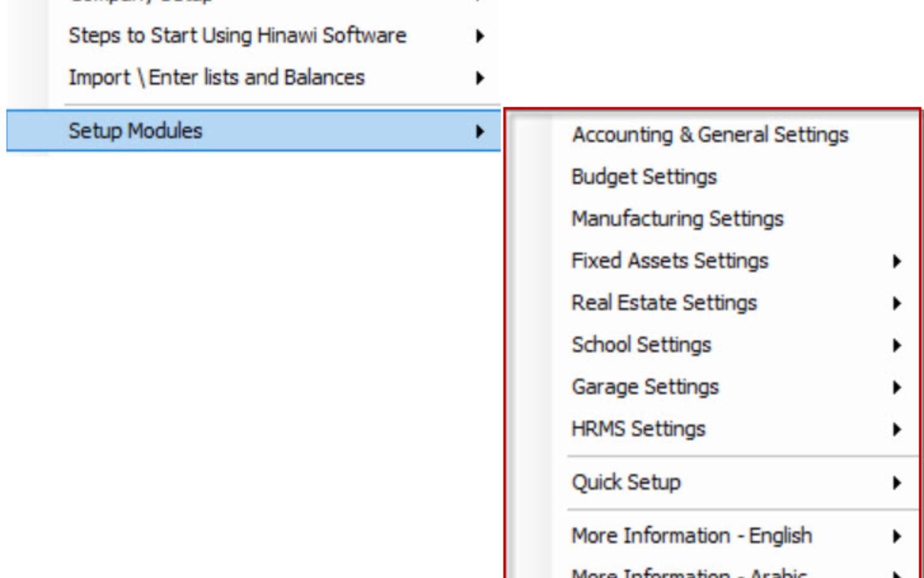924x578 pixels.
Task: Expand arrow beside More Information - English
Action: point(897,536)
